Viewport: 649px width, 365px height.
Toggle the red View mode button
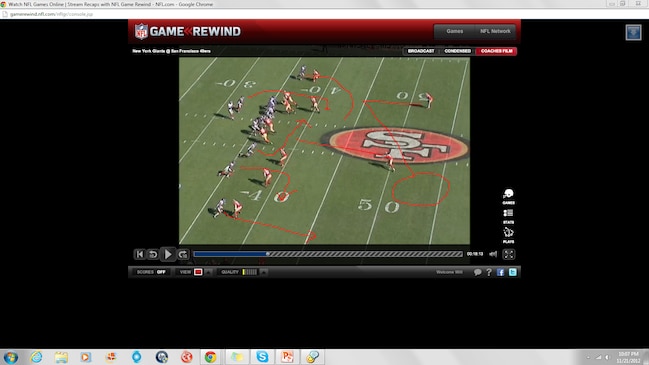[198, 272]
